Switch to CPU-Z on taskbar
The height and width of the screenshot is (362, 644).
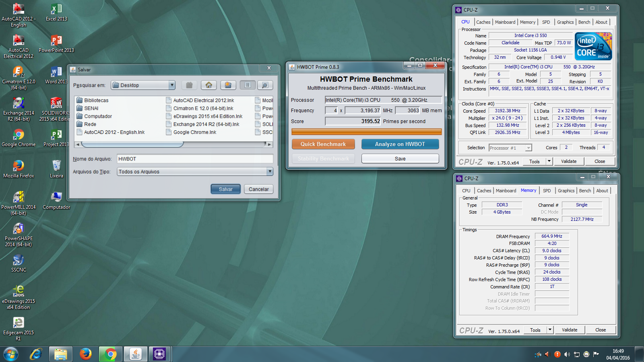coord(159,354)
